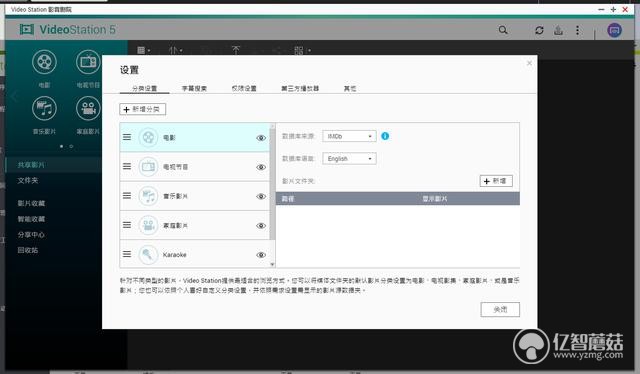Click the film reel icon in 电影 row

coord(148,138)
